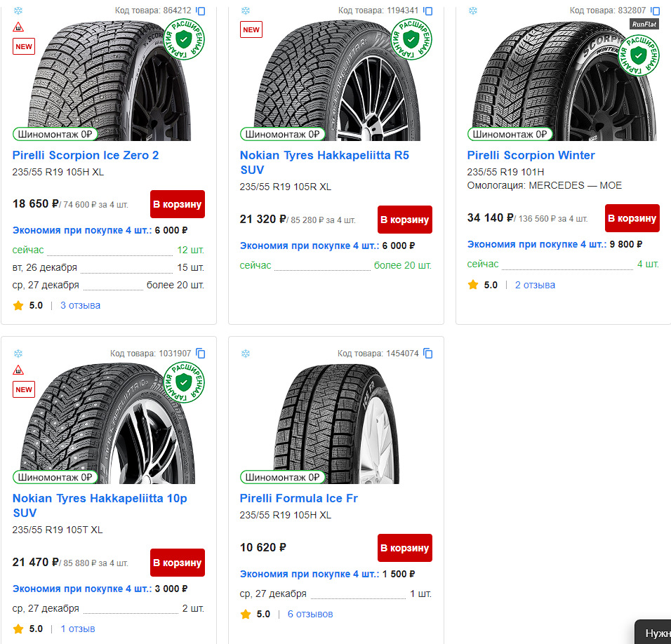Viewport: 671px width, 644px height.
Task: Add Pirelli Scorpion Ice Zero 2 to cart
Action: pos(178,204)
